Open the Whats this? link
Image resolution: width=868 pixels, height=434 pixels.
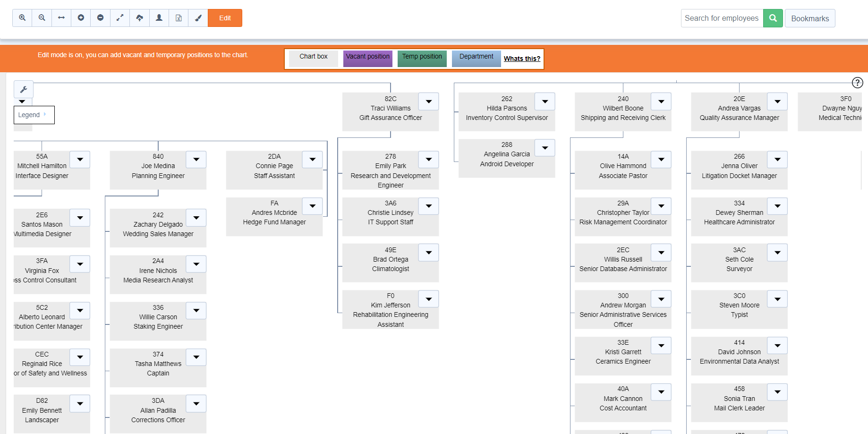522,59
